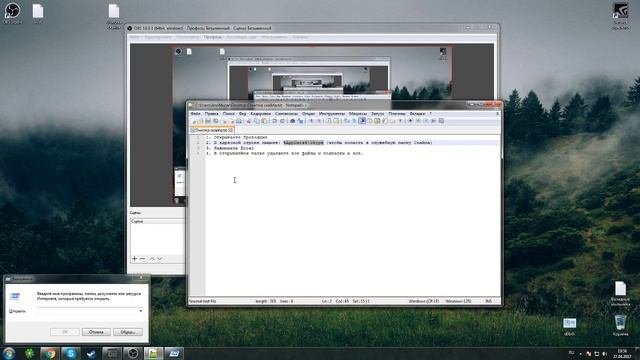Click the Paste icon in Notepad++ toolbar
Image resolution: width=640 pixels, height=360 pixels.
264,121
